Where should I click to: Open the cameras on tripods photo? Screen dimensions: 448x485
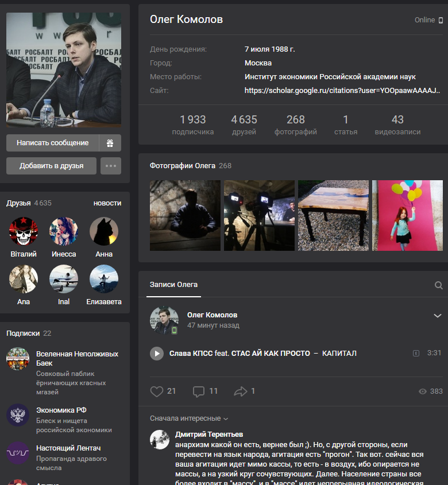click(x=259, y=216)
